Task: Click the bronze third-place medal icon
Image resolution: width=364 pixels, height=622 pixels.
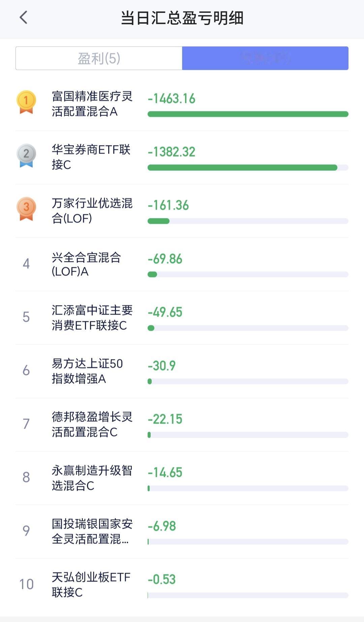Action: click(x=26, y=209)
